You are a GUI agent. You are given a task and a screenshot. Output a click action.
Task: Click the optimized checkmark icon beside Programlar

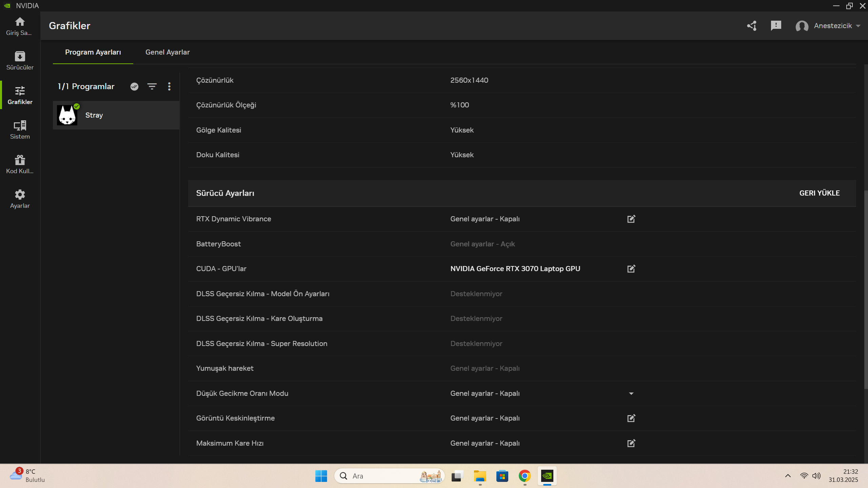[134, 86]
